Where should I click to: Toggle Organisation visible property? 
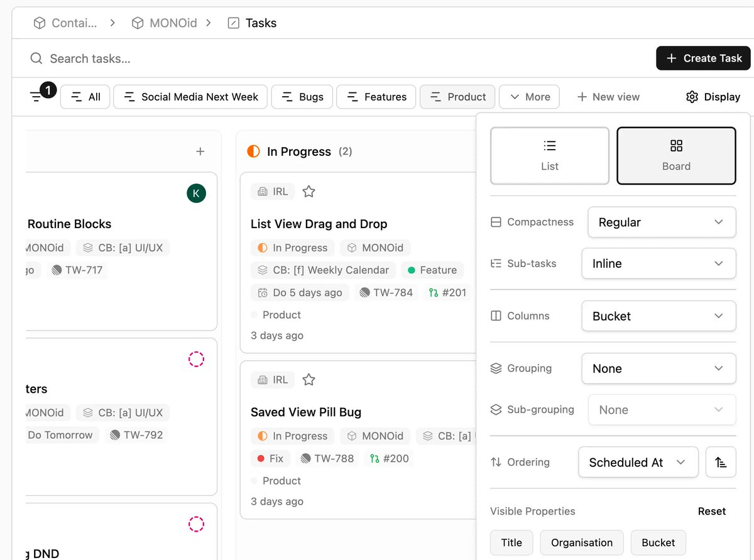(582, 543)
